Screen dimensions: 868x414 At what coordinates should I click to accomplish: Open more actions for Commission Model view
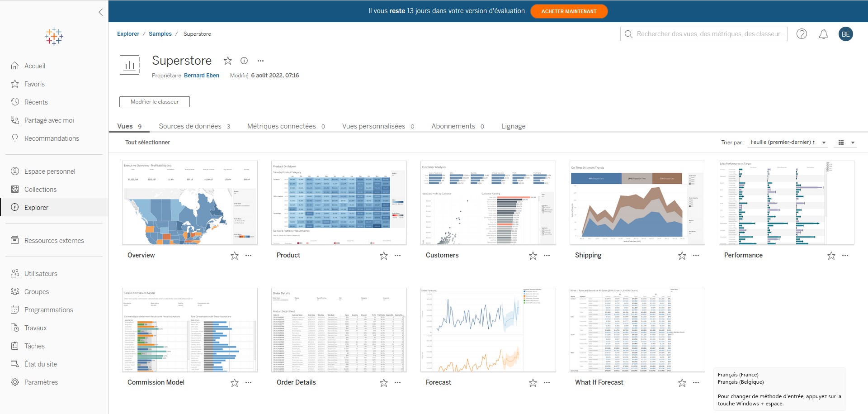248,383
